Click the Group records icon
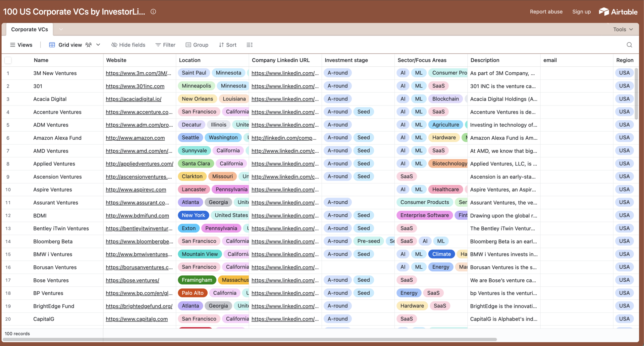Viewport: 644px width, 346px height. 188,45
